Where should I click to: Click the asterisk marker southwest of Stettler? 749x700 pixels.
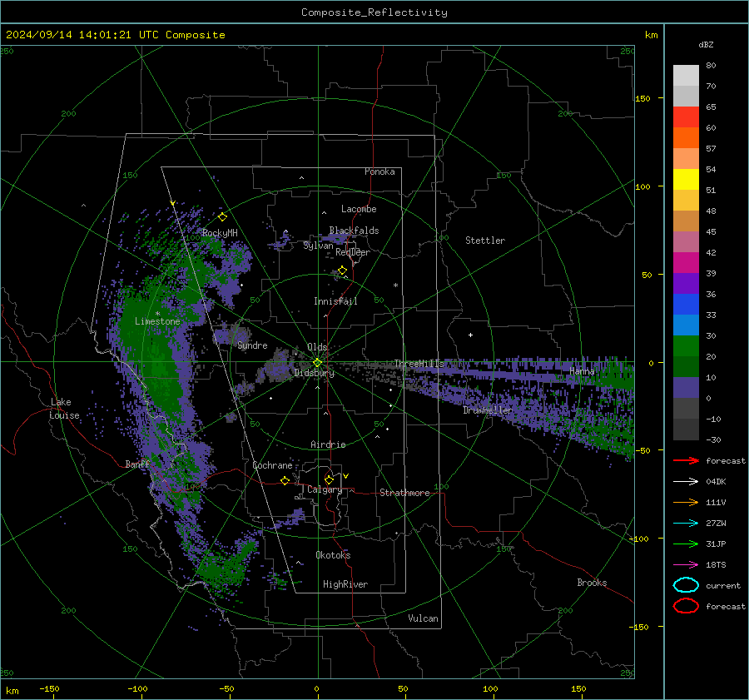[395, 285]
